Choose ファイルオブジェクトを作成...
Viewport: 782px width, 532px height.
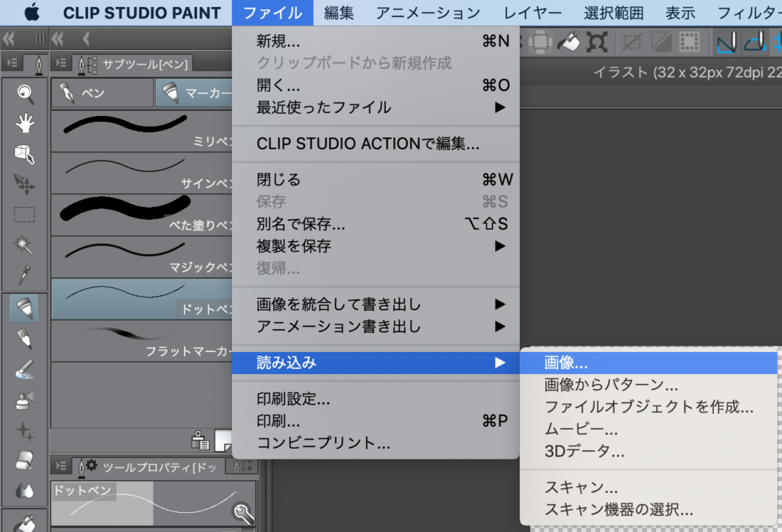pyautogui.click(x=648, y=407)
